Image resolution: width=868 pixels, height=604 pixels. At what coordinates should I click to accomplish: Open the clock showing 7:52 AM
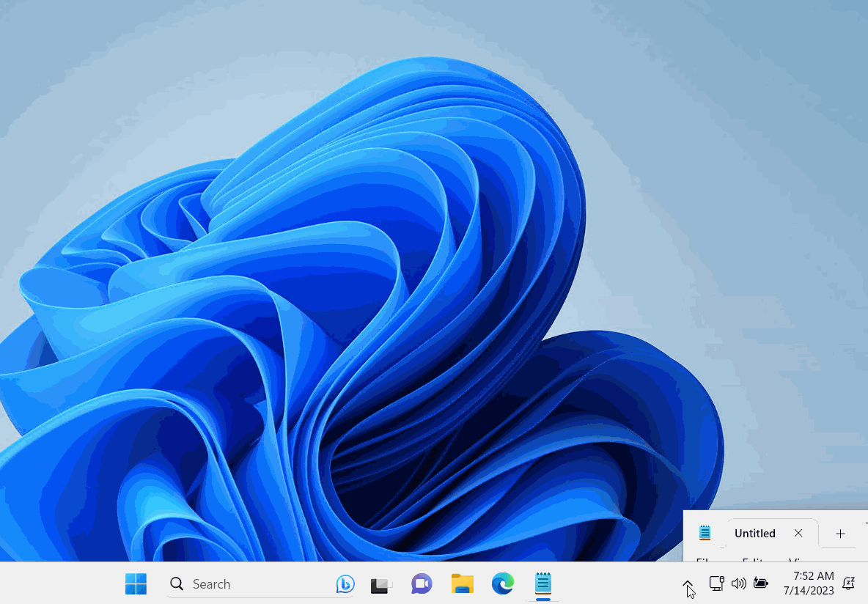[808, 583]
